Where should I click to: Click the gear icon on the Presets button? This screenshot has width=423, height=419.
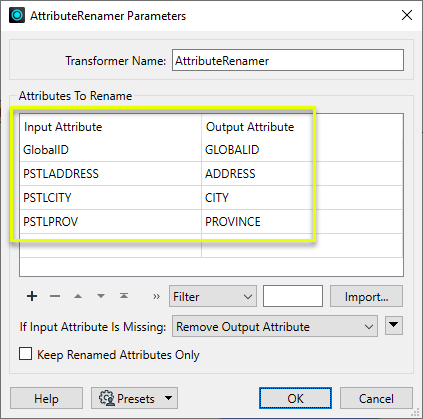(107, 398)
